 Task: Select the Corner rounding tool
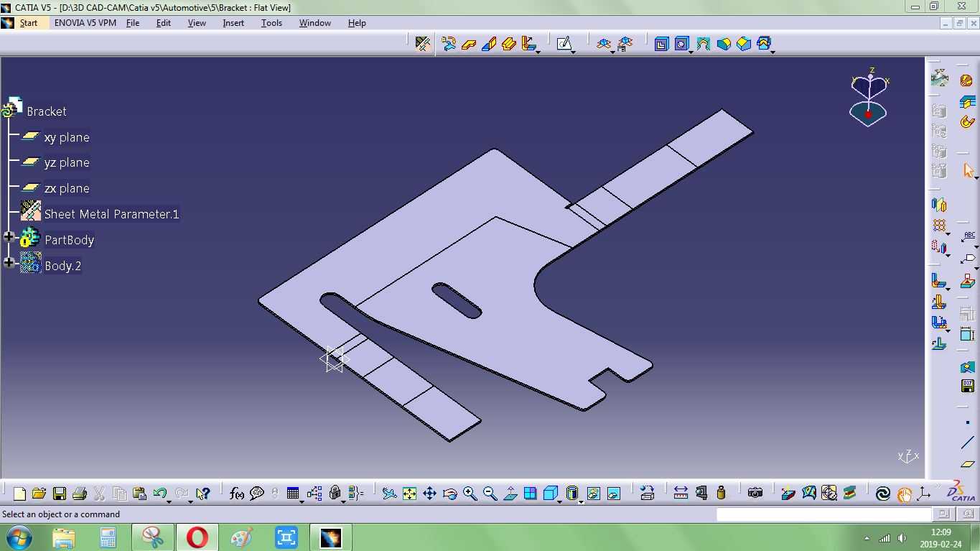click(x=724, y=44)
